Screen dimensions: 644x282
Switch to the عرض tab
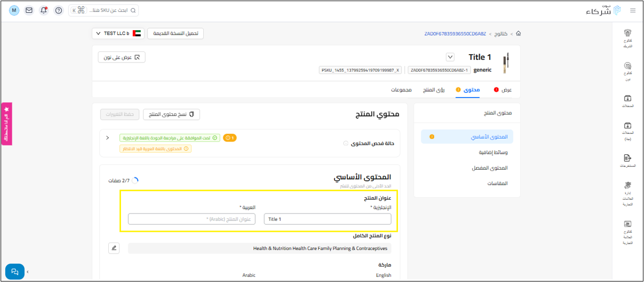click(x=503, y=90)
